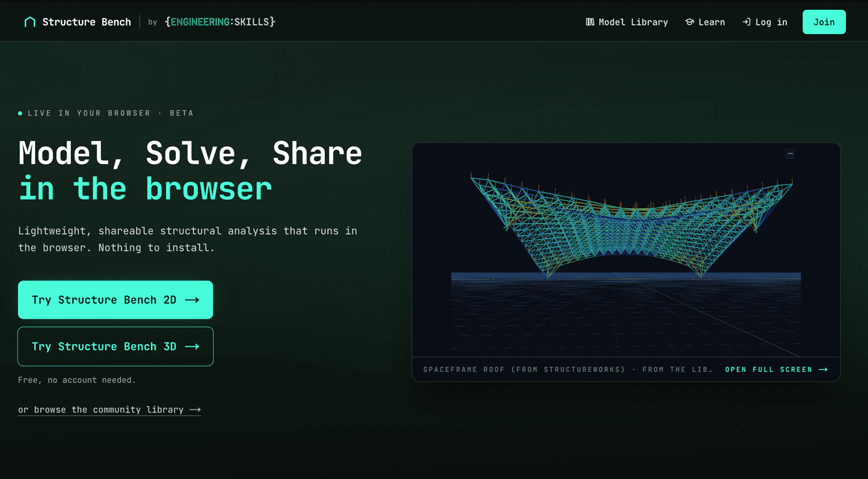This screenshot has width=868, height=479.
Task: Click the 'Free, no account needed.' text
Action: (x=77, y=380)
